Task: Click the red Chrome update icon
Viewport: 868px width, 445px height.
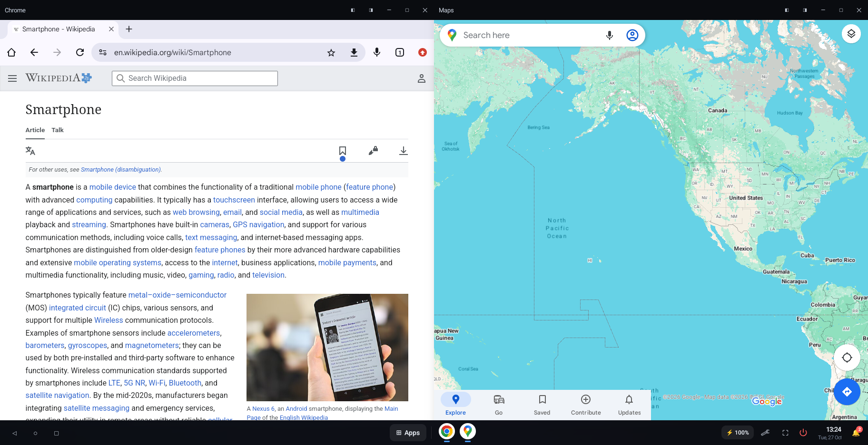Action: (423, 52)
